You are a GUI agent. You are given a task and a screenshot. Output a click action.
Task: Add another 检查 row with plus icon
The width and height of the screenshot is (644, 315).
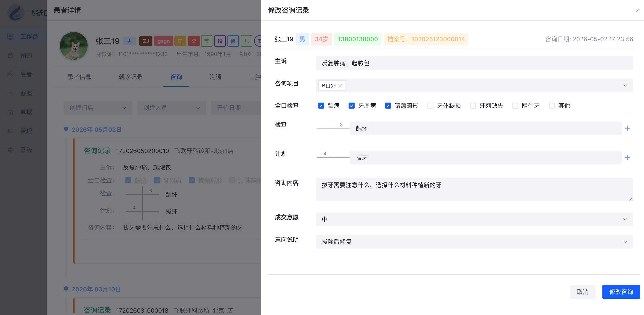[627, 128]
